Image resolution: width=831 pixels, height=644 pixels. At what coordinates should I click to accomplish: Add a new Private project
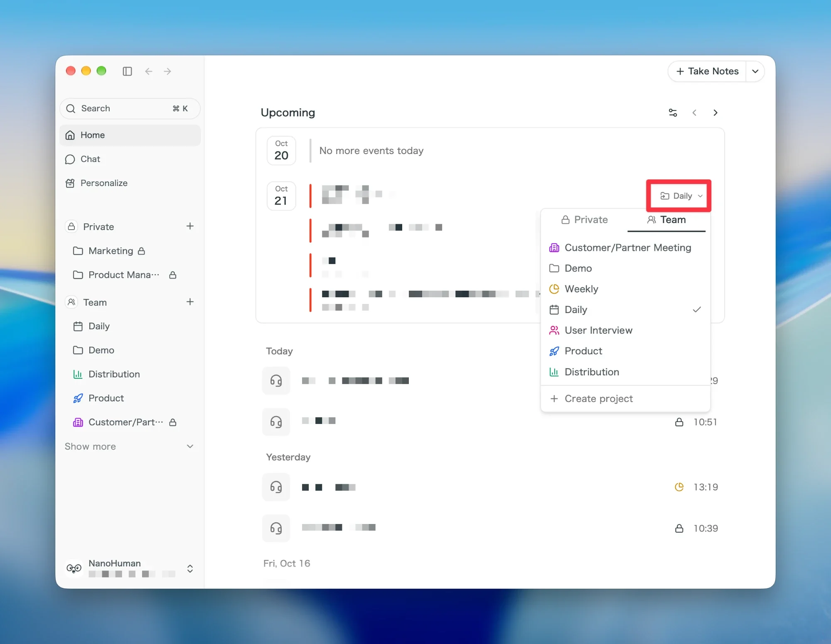coord(190,226)
